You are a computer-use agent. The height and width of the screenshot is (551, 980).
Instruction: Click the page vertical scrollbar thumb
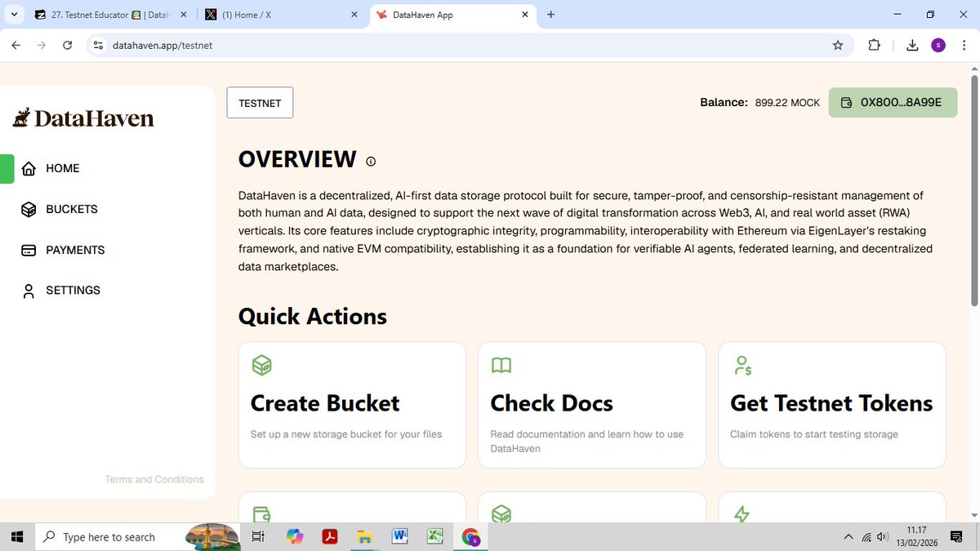point(973,192)
